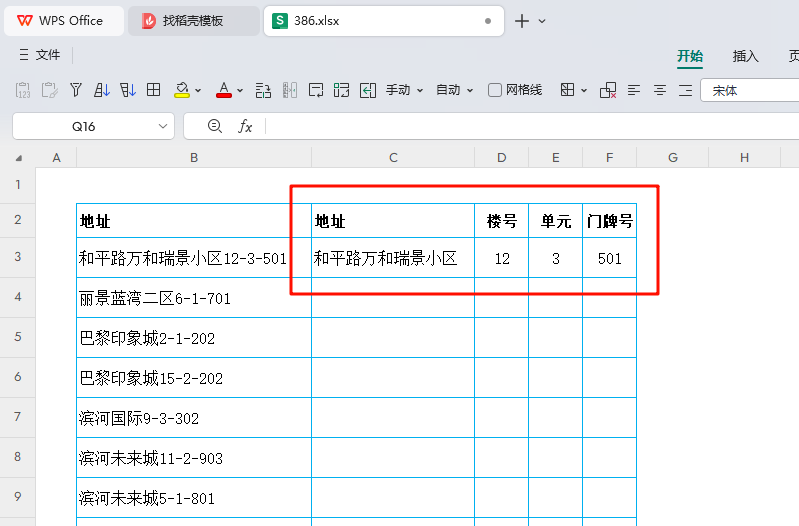
Task: Open the font color dropdown arrow
Action: [240, 91]
